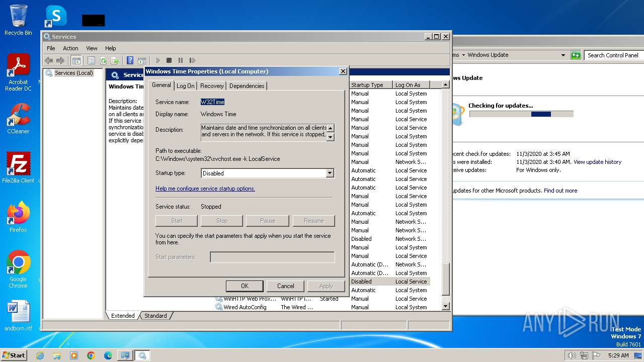Switch to the Extended view tab
Screen dimensions: 644x362
point(123,316)
